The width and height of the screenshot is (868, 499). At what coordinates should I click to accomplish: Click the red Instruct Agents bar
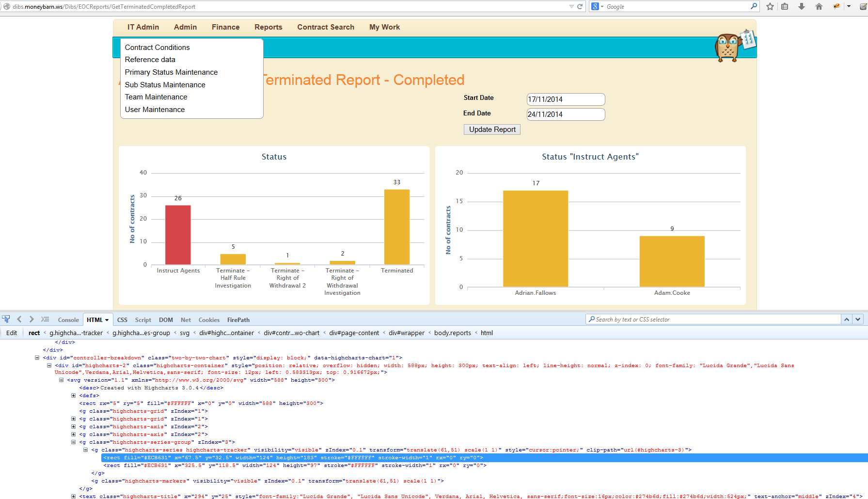click(x=178, y=235)
